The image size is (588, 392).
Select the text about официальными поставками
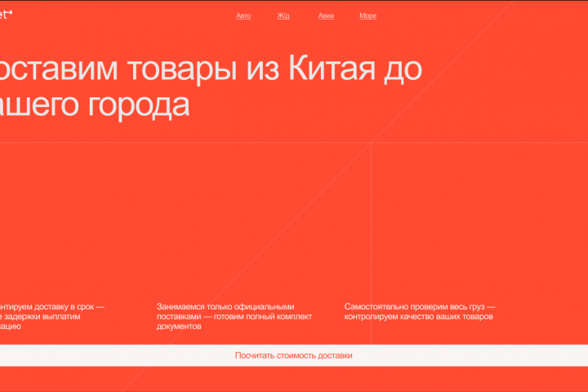[234, 316]
